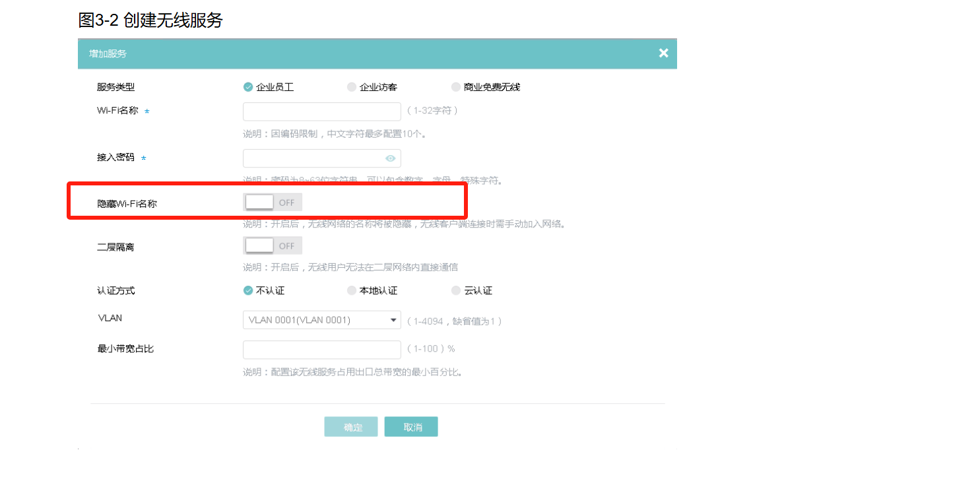Open the VLAN 0001 dropdown list

pos(321,320)
